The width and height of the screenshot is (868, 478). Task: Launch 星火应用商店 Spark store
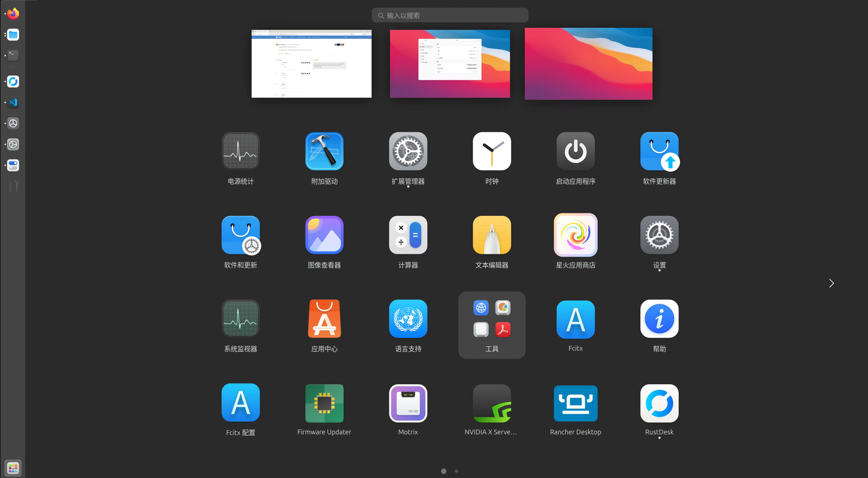[x=575, y=235]
